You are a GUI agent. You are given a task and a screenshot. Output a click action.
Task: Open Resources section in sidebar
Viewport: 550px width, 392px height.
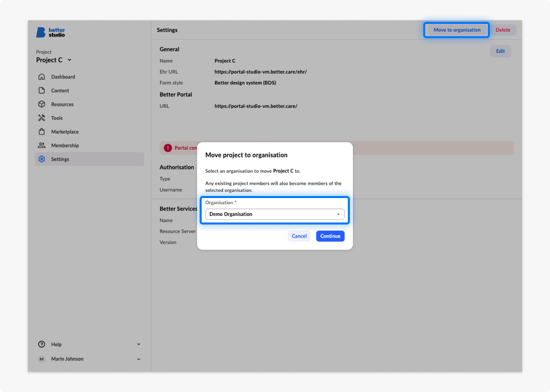pos(90,104)
